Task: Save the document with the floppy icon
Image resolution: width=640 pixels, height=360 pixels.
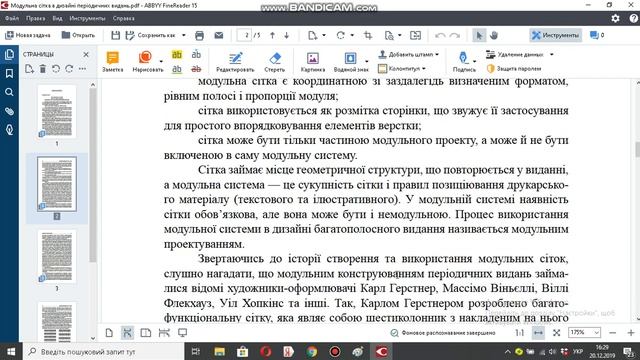Action: pyautogui.click(x=116, y=36)
